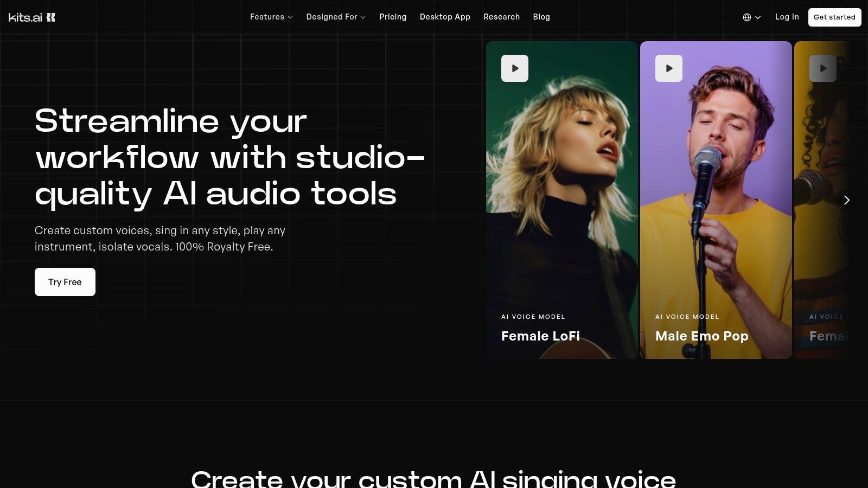Click the Log In link
Viewport: 868px width, 488px height.
pyautogui.click(x=787, y=17)
